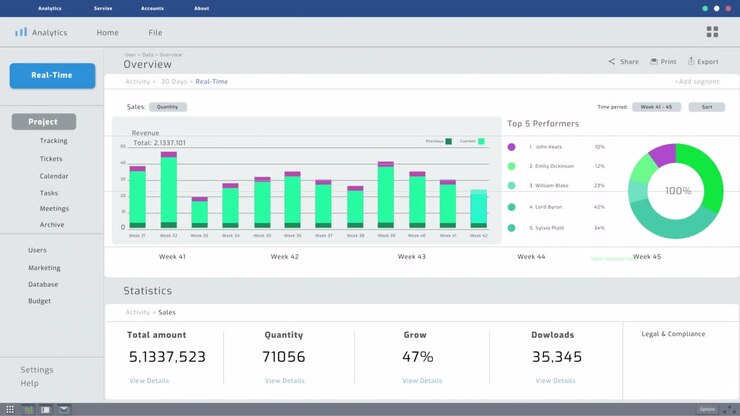Go to the Home tab
The height and width of the screenshot is (416, 740).
(108, 33)
